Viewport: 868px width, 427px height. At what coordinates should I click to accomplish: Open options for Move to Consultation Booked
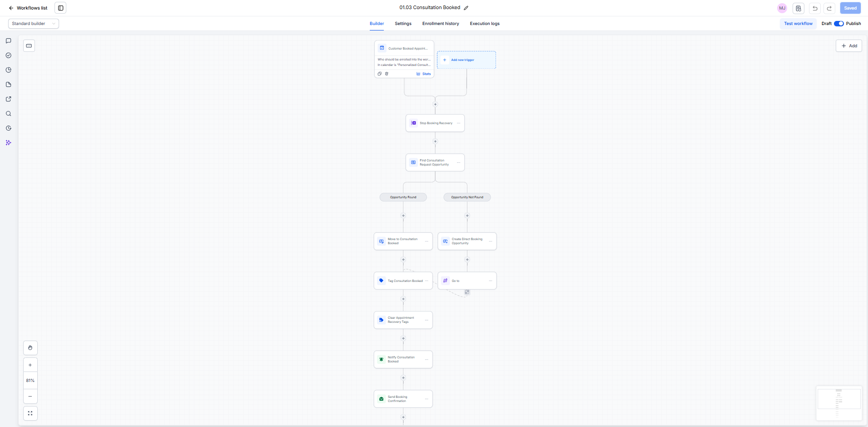coord(427,241)
